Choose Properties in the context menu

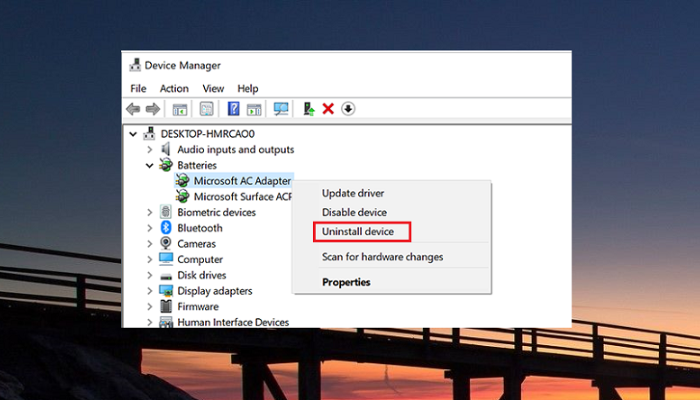pyautogui.click(x=346, y=282)
